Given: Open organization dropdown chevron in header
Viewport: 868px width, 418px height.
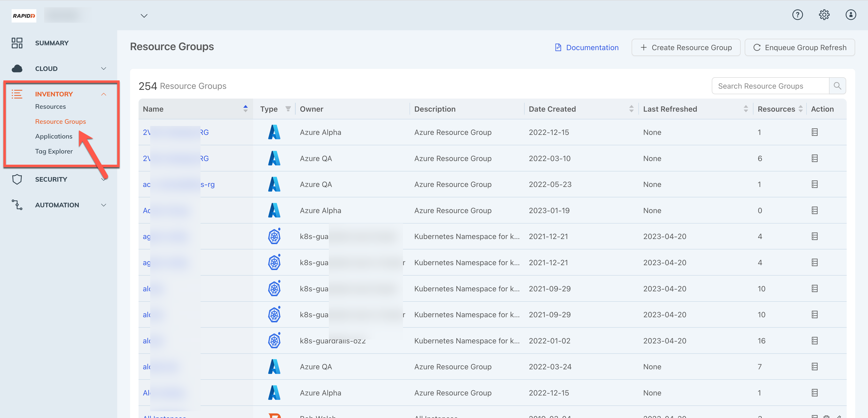Looking at the screenshot, I should tap(144, 16).
